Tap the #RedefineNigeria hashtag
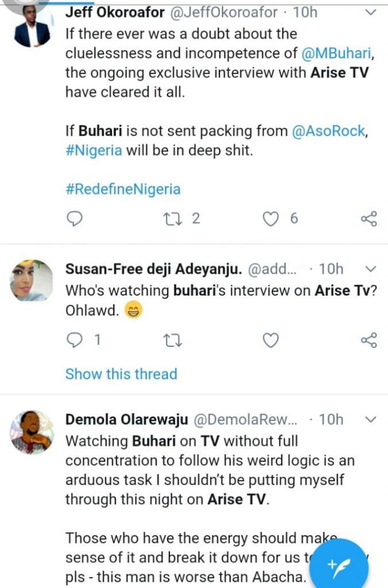Image resolution: width=388 pixels, height=588 pixels. (x=123, y=189)
